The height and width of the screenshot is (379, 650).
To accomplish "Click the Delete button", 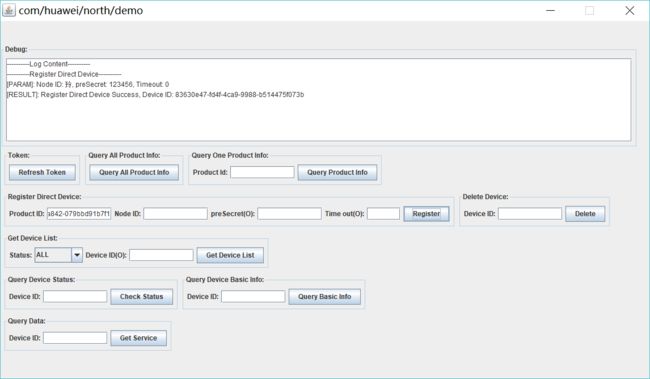I will tap(585, 214).
